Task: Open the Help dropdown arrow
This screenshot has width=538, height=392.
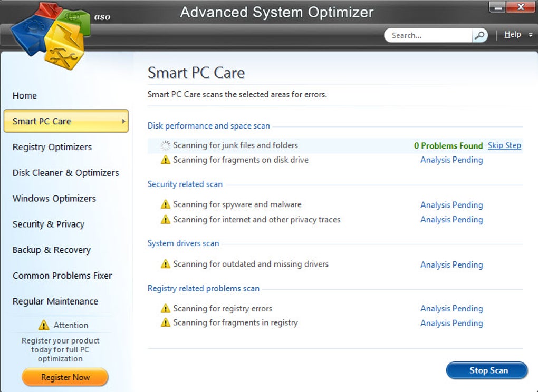Action: tap(531, 35)
